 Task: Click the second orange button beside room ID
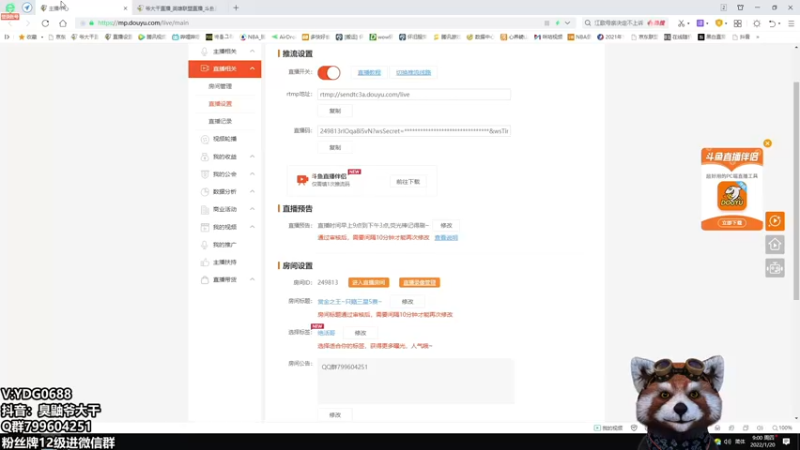(x=419, y=283)
